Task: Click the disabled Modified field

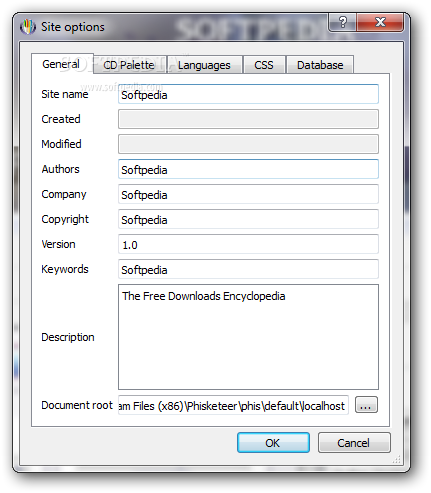Action: tap(248, 144)
